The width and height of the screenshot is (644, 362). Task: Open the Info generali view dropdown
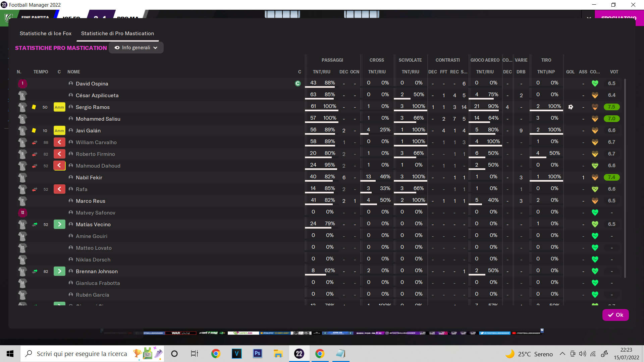pyautogui.click(x=136, y=48)
